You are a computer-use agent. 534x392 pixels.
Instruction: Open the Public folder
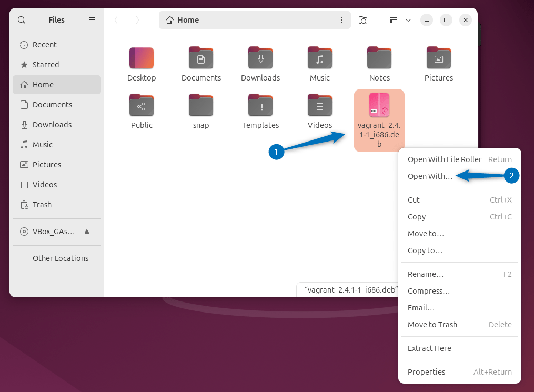tap(142, 105)
